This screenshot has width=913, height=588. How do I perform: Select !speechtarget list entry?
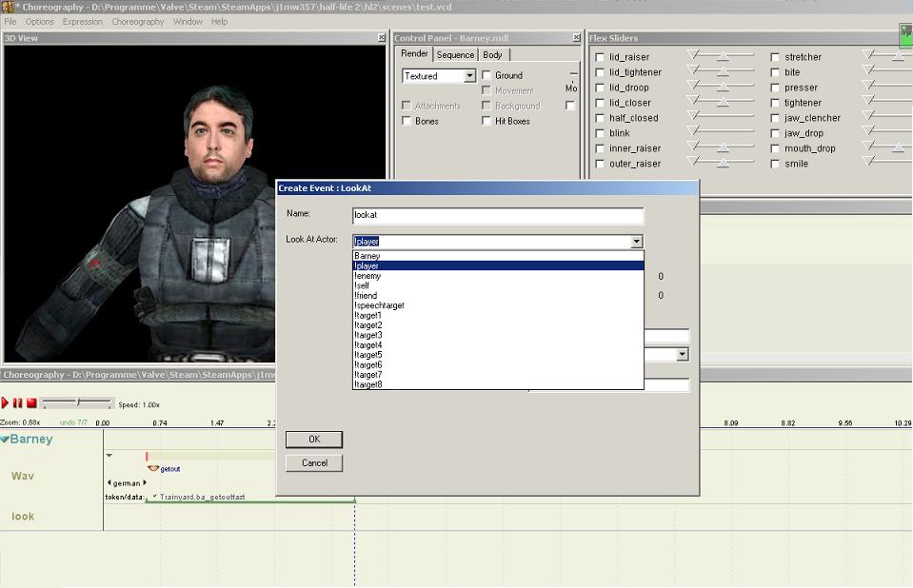point(498,305)
